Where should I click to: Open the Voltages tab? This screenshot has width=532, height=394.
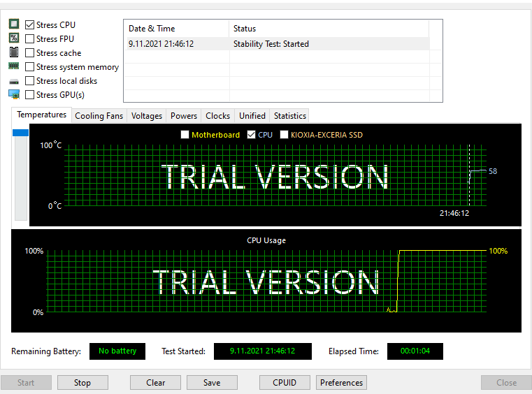(x=147, y=116)
